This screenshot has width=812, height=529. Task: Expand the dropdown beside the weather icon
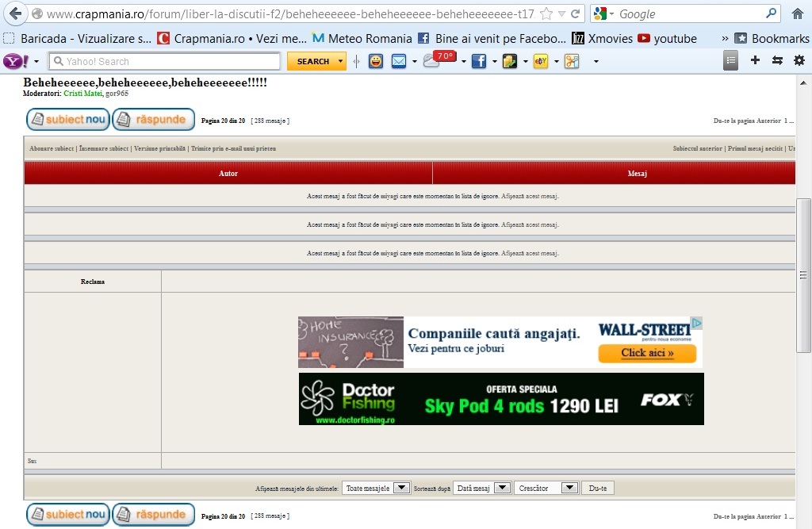point(463,62)
